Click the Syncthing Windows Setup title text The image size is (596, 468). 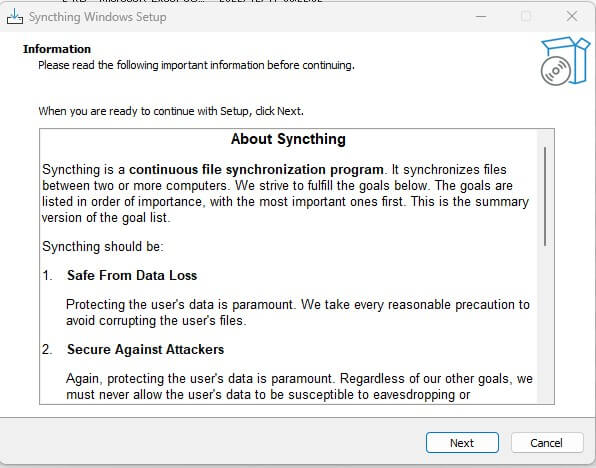(x=98, y=17)
